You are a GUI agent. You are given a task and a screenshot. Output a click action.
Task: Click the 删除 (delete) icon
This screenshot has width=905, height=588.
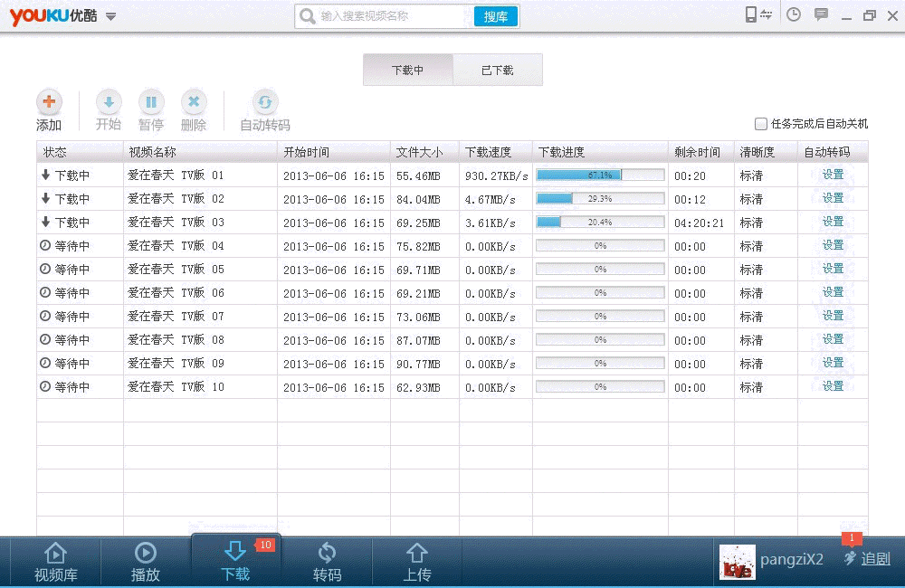(x=194, y=102)
